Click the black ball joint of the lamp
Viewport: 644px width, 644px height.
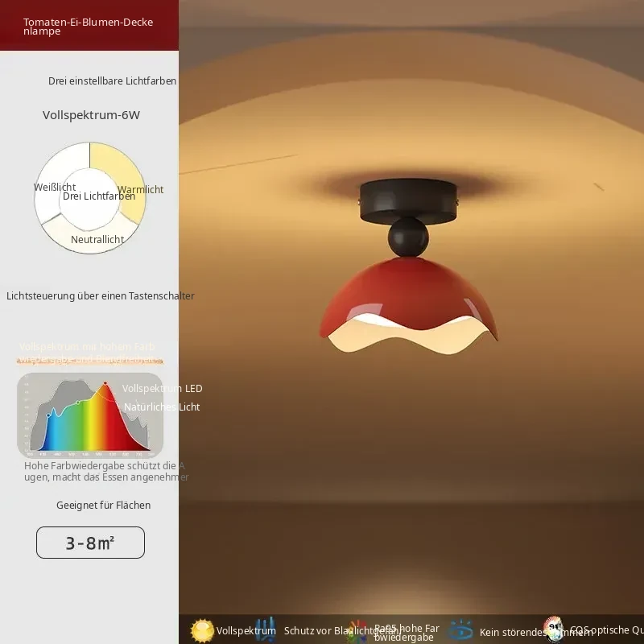coord(408,237)
